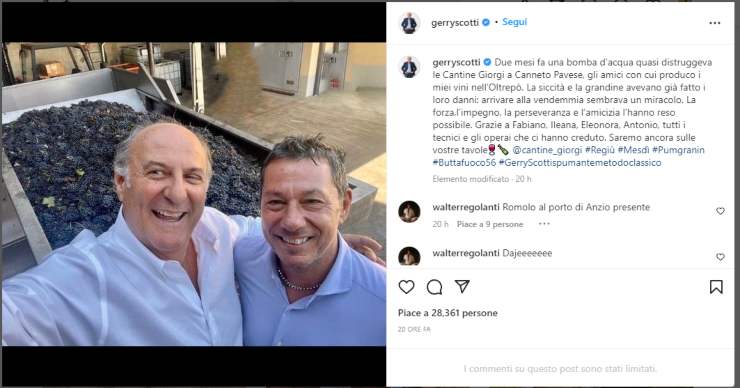The height and width of the screenshot is (388, 740).
Task: Like the 'Romolo al porto di Anzio' comment
Action: pyautogui.click(x=720, y=211)
